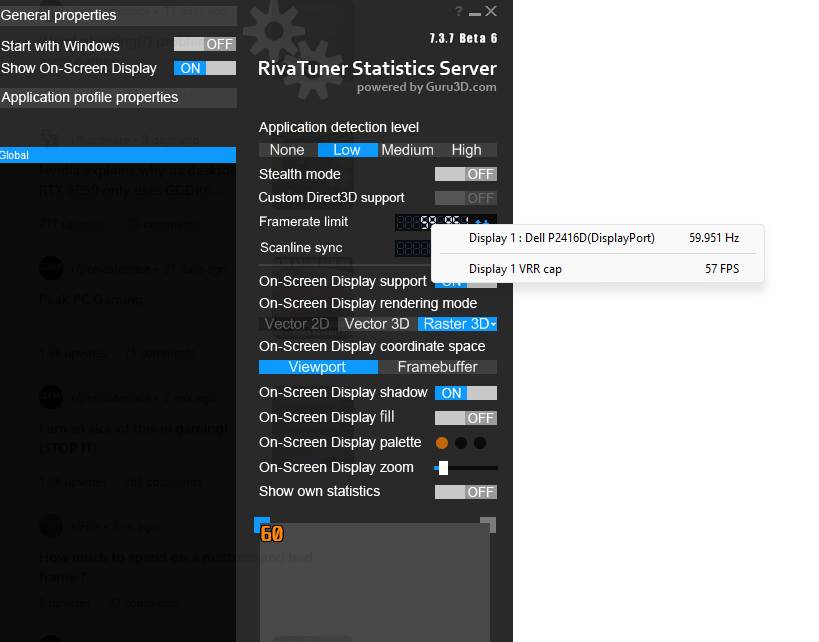
Task: Toggle On-Screen Display fill switch
Action: [465, 418]
